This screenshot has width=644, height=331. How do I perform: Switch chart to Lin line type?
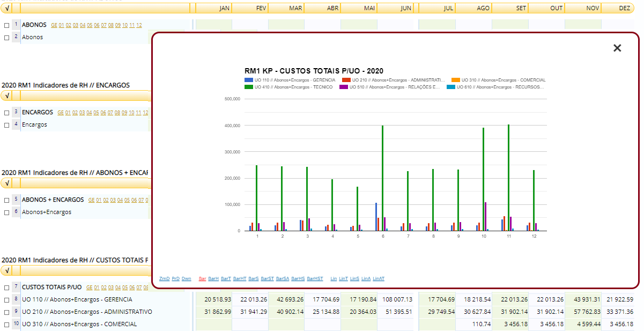[x=334, y=278]
